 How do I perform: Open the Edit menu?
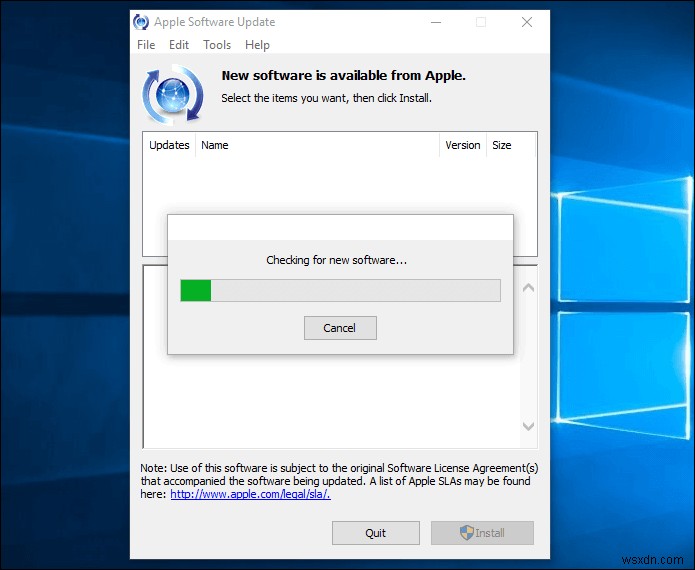click(x=179, y=45)
